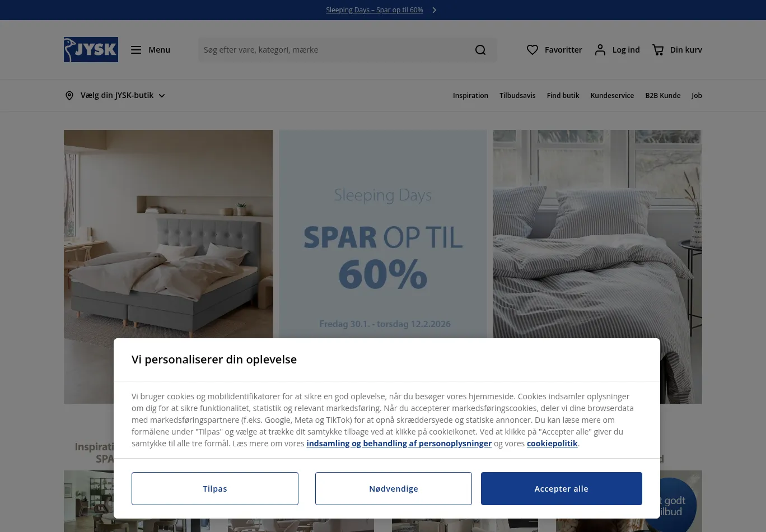Click the Sleeping Days top banner link
Image resolution: width=766 pixels, height=532 pixels.
coord(375,10)
